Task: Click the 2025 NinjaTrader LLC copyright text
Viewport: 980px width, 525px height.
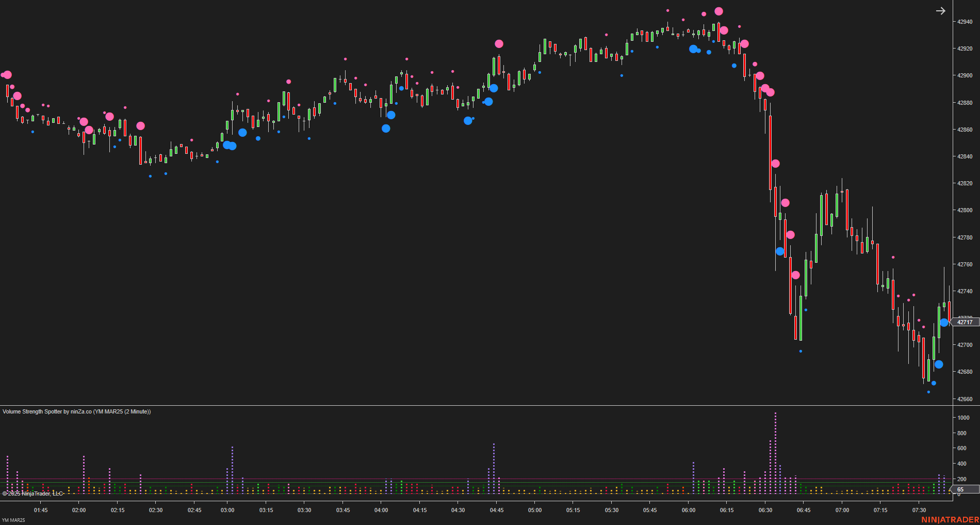Action: [x=32, y=494]
